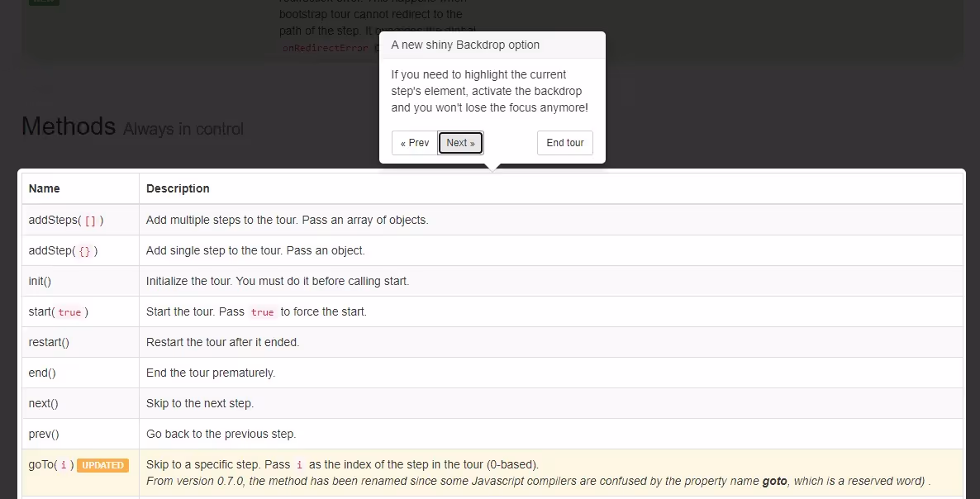
Task: Select the prev() method name cell
Action: [81, 434]
